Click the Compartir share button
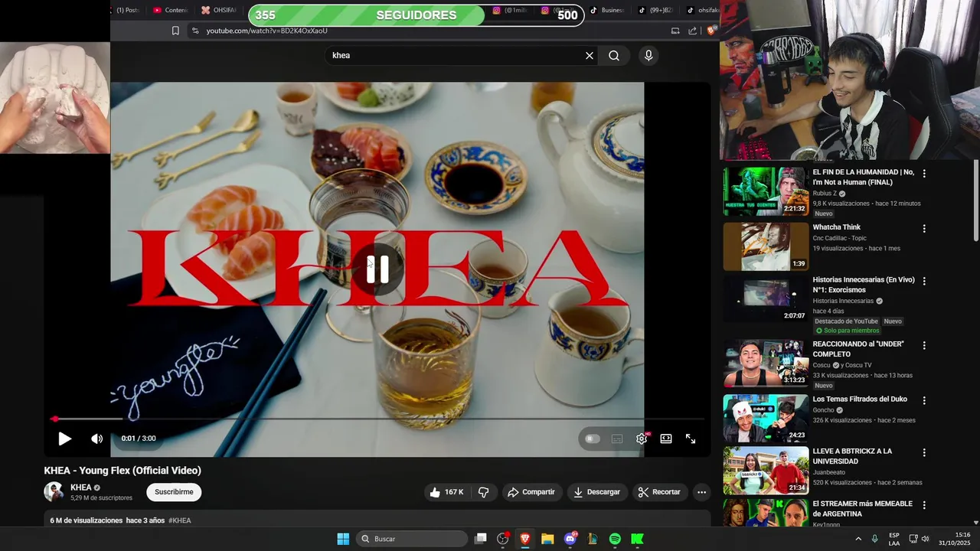The height and width of the screenshot is (551, 980). (531, 492)
